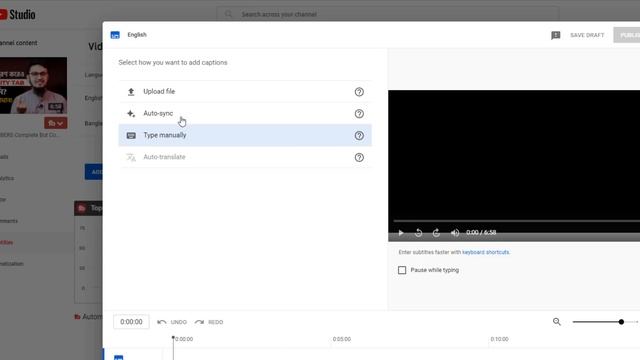This screenshot has width=640, height=360.
Task: Click the video thumbnail in background sidebar
Action: click(33, 85)
